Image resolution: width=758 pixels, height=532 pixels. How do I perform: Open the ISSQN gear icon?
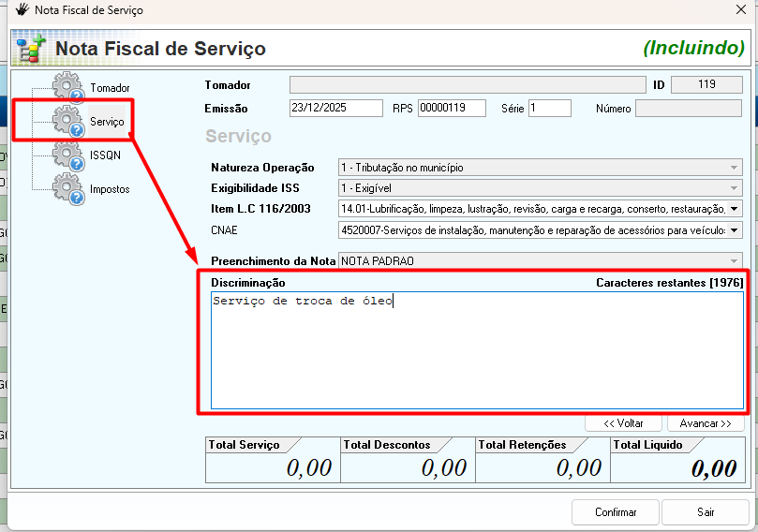coord(68,155)
